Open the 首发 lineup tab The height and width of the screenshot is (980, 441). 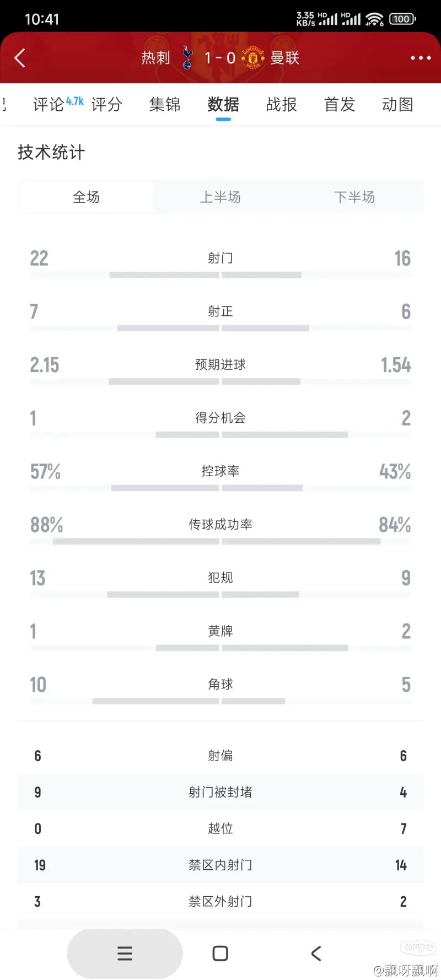[x=340, y=104]
